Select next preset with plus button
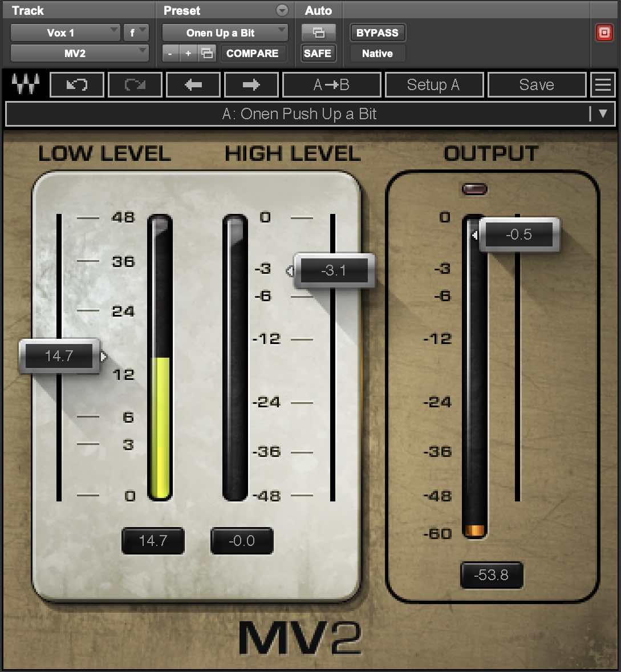 pyautogui.click(x=188, y=54)
